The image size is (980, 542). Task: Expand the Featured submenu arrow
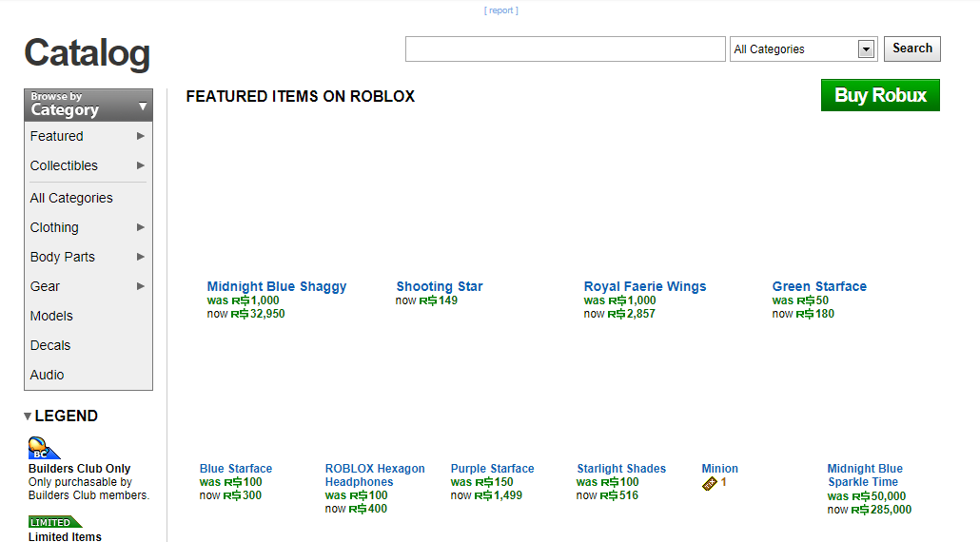pyautogui.click(x=141, y=136)
